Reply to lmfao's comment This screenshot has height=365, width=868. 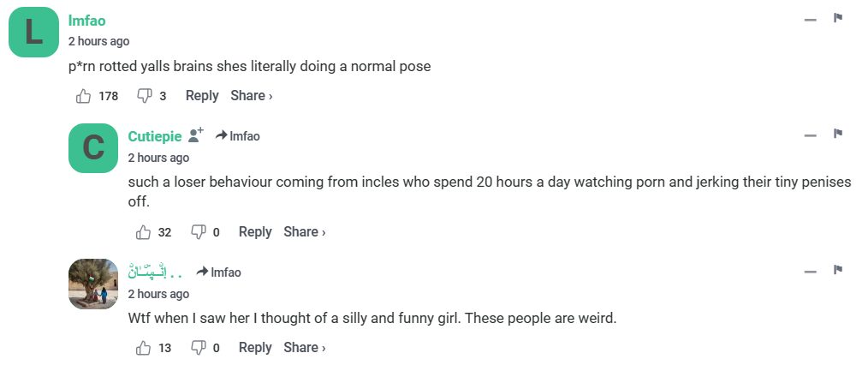pyautogui.click(x=202, y=96)
